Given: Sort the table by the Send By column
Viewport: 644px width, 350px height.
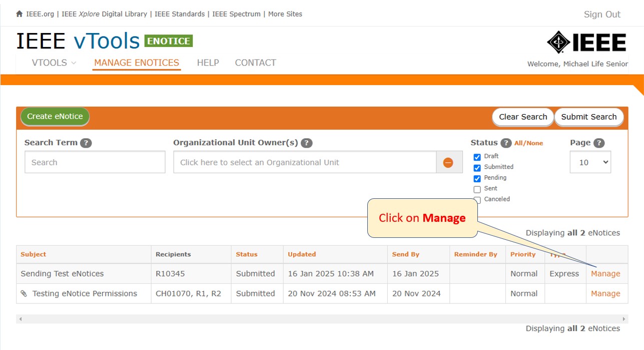Looking at the screenshot, I should [x=406, y=254].
